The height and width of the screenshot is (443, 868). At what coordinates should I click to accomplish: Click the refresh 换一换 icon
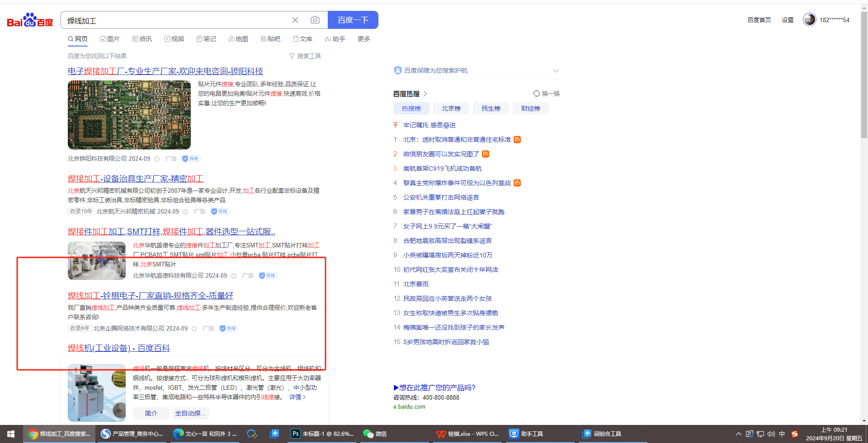[537, 93]
